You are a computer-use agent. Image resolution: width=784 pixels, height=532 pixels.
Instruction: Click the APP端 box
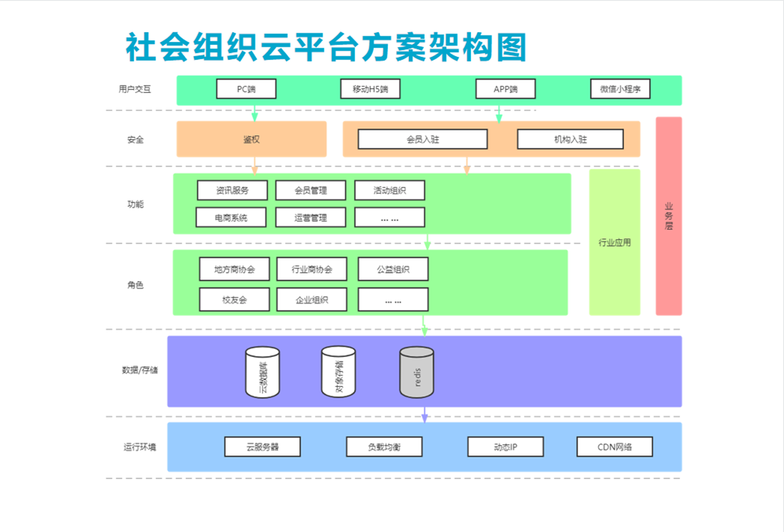tap(506, 89)
